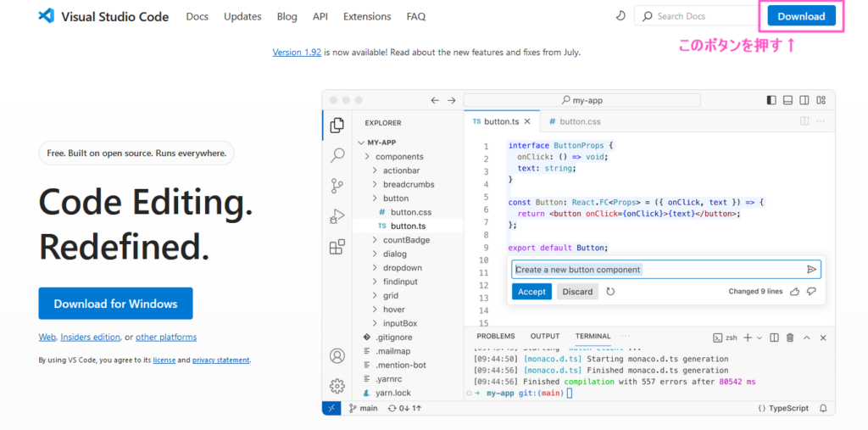This screenshot has width=868, height=430.
Task: Open Source Control icon in activity bar
Action: click(x=337, y=186)
